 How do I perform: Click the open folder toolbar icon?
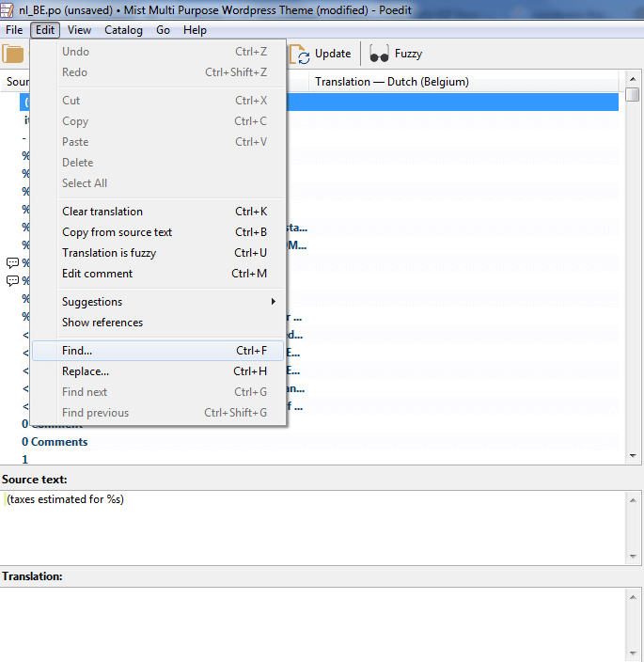pos(14,54)
